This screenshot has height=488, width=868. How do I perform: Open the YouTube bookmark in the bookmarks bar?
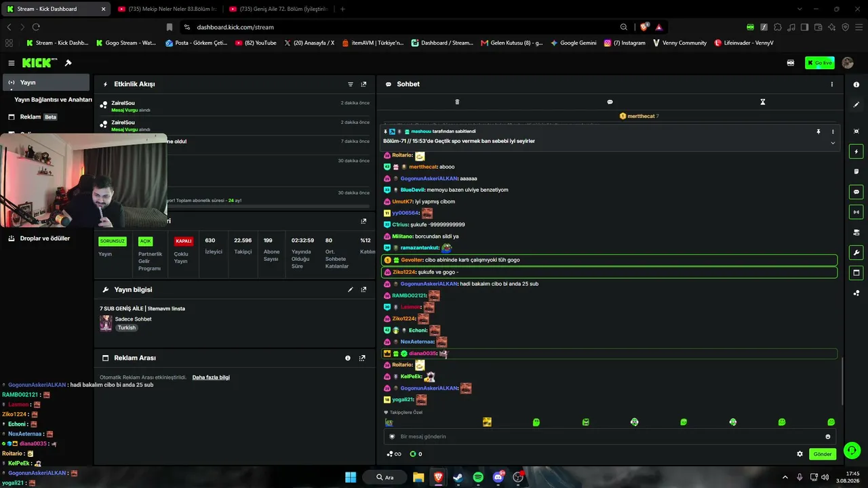(256, 43)
